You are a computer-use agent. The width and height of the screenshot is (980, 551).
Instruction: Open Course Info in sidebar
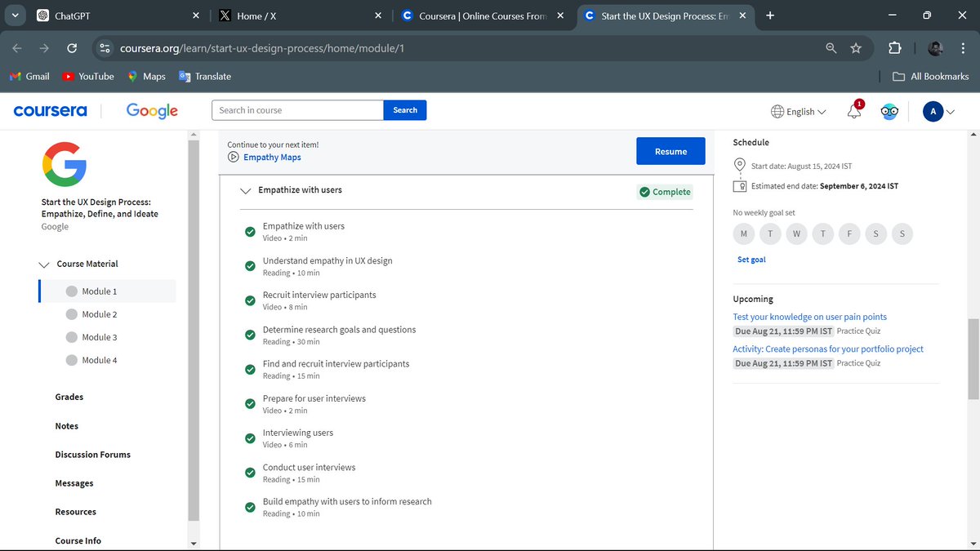(78, 540)
